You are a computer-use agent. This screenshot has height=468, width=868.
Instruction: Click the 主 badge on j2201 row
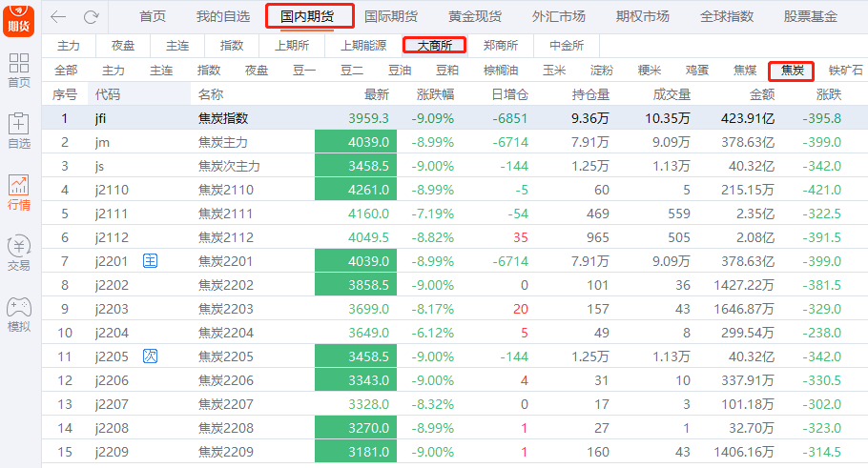[x=150, y=260]
